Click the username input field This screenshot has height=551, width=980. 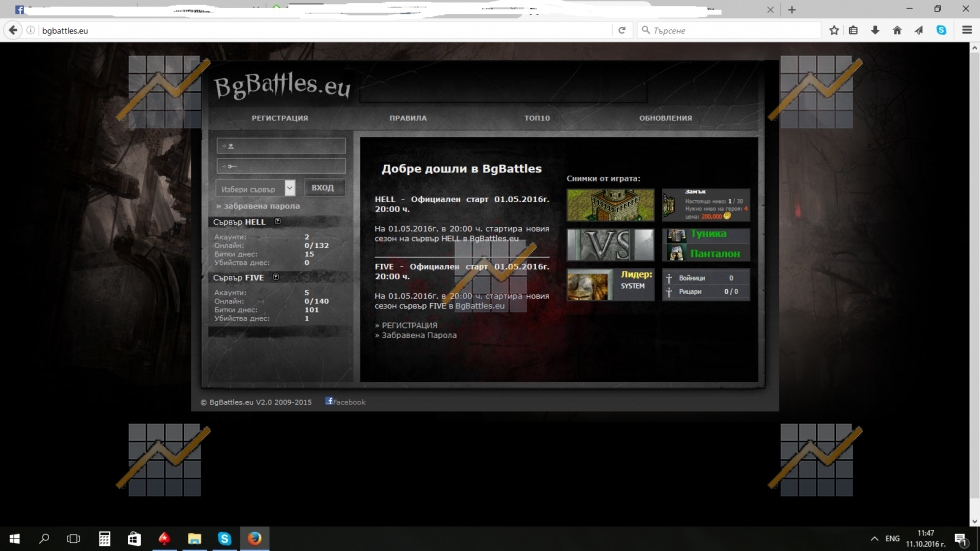(281, 146)
